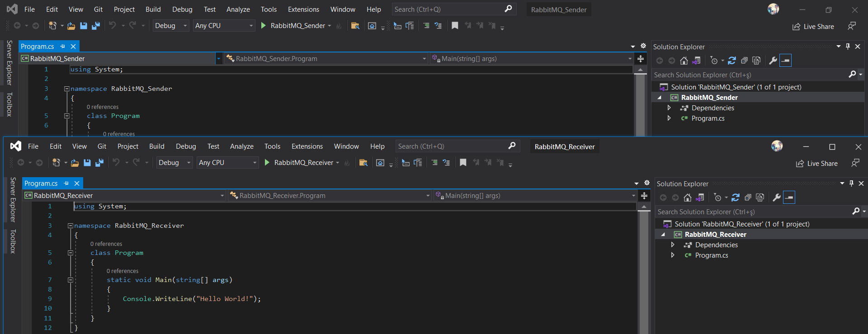This screenshot has height=334, width=868.
Task: Open the Extensions menu in the Sender window
Action: [303, 9]
